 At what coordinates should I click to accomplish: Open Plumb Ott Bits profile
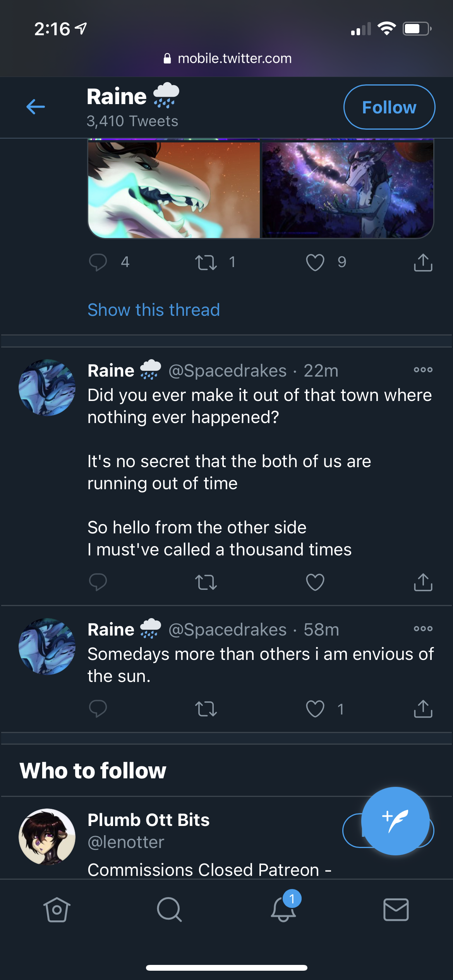coord(148,820)
